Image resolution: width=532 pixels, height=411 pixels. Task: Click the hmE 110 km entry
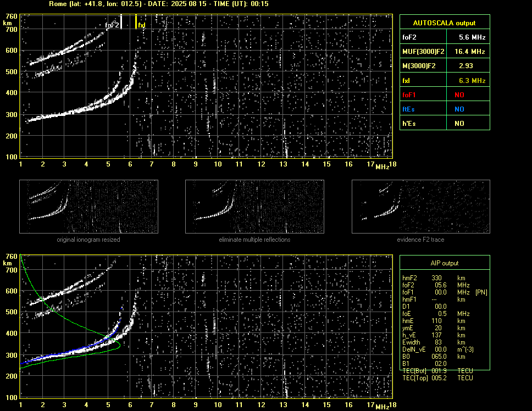[x=433, y=321]
